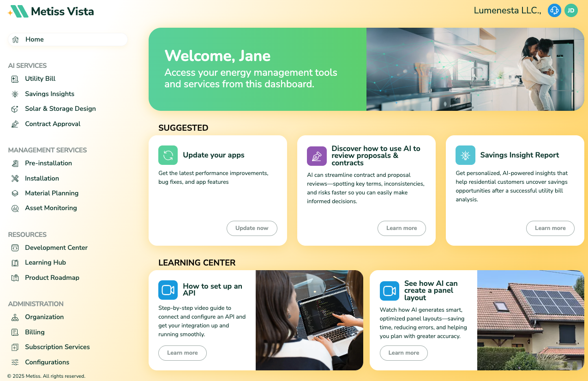Click 'See how AI can create a panel layout' title
The height and width of the screenshot is (381, 588).
coord(431,290)
